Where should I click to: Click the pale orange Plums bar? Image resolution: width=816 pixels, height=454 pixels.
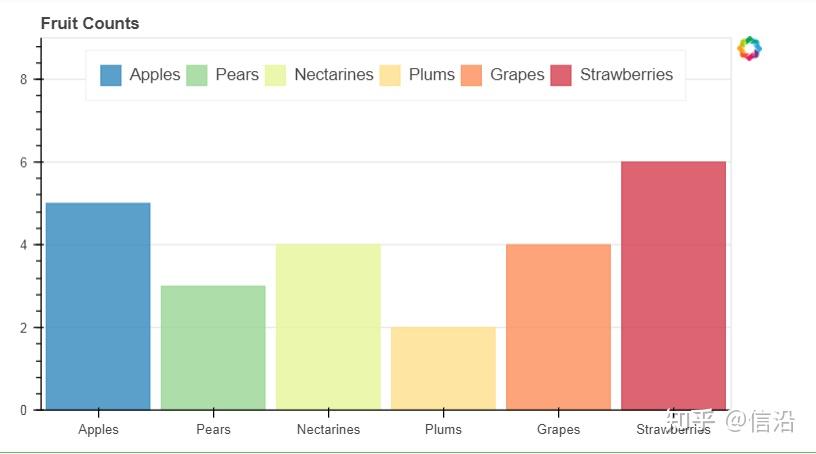(x=443, y=368)
